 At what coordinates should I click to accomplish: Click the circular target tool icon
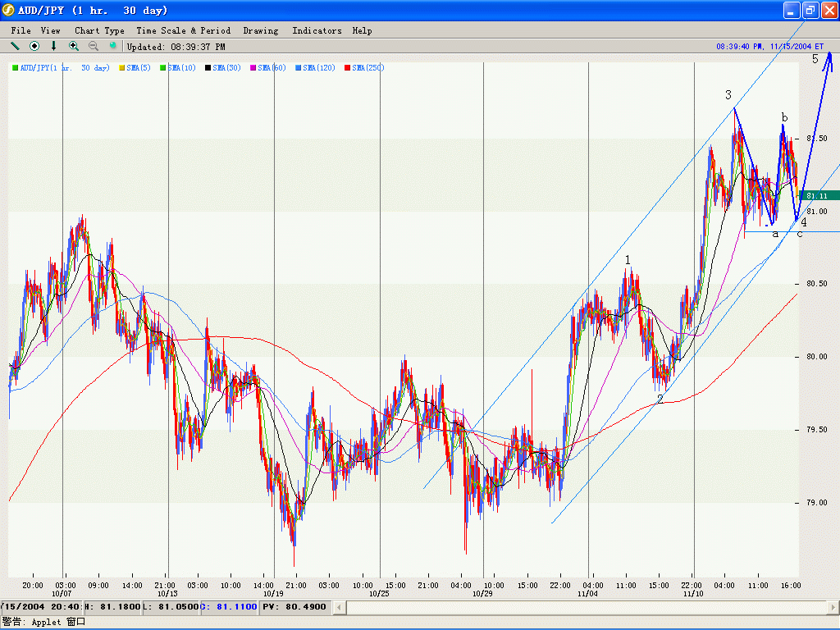34,47
